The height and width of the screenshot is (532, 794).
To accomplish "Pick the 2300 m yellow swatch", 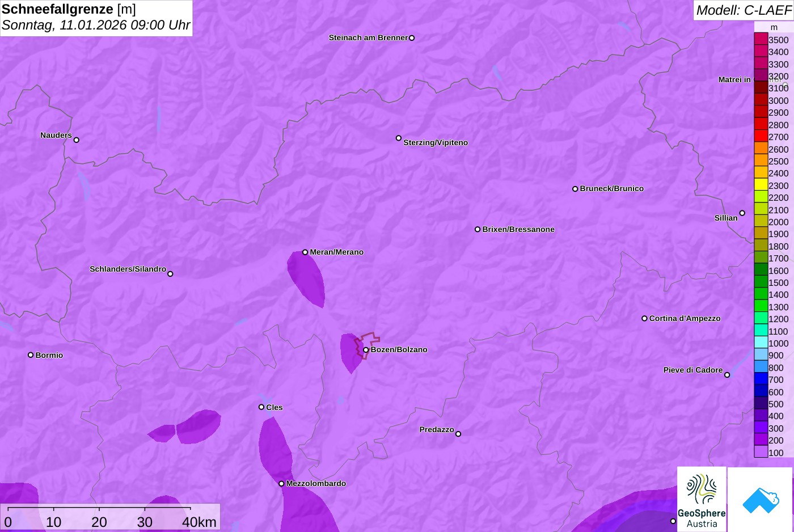I will point(761,185).
